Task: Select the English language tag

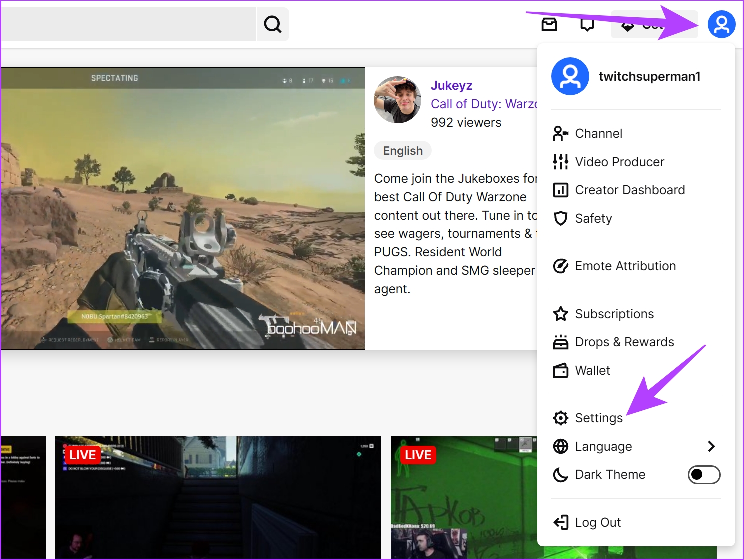Action: click(402, 150)
